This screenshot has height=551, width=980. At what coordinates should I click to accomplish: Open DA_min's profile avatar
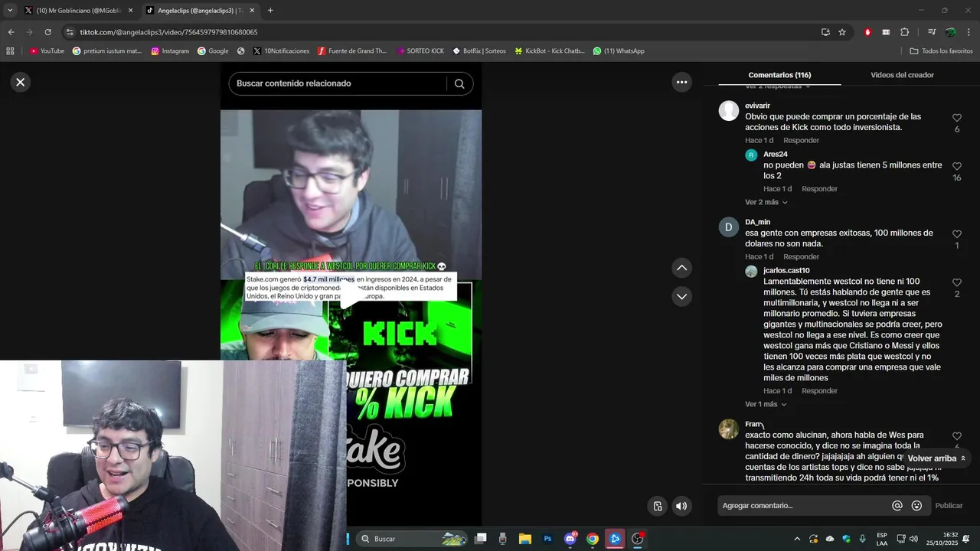tap(728, 227)
